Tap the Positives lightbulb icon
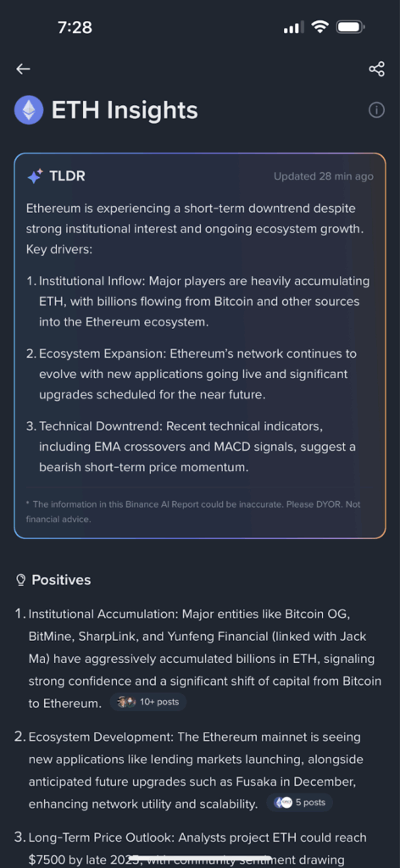This screenshot has height=868, width=400. (21, 580)
